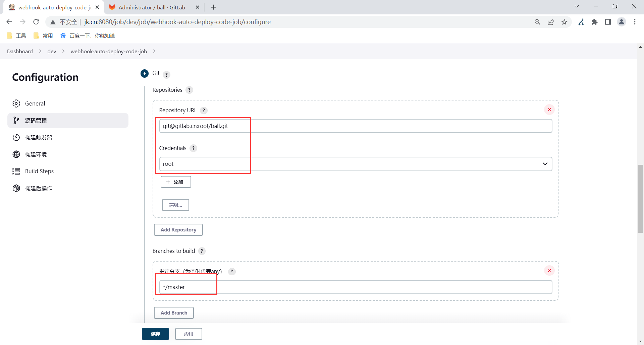Viewport: 644px width, 345px height.
Task: Close the webhook-auto-deploy-code-job tab
Action: [97, 7]
